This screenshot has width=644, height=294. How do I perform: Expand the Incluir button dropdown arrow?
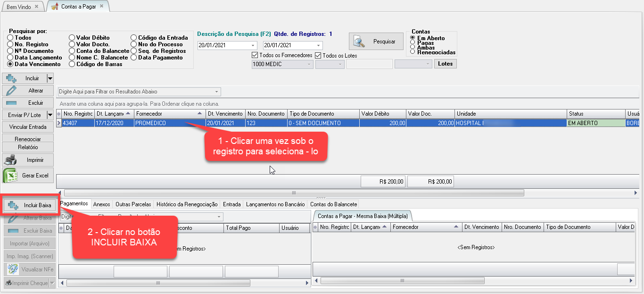click(50, 78)
